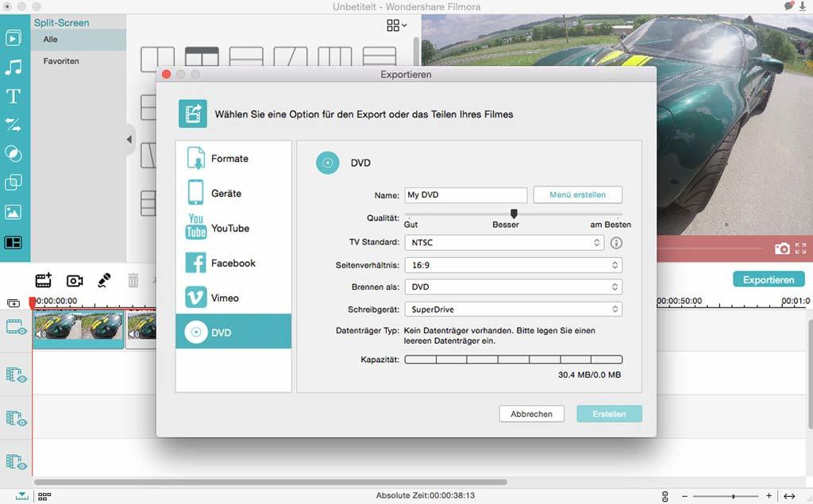This screenshot has width=813, height=504.
Task: Open the Media library in the sidebar
Action: coord(13,38)
